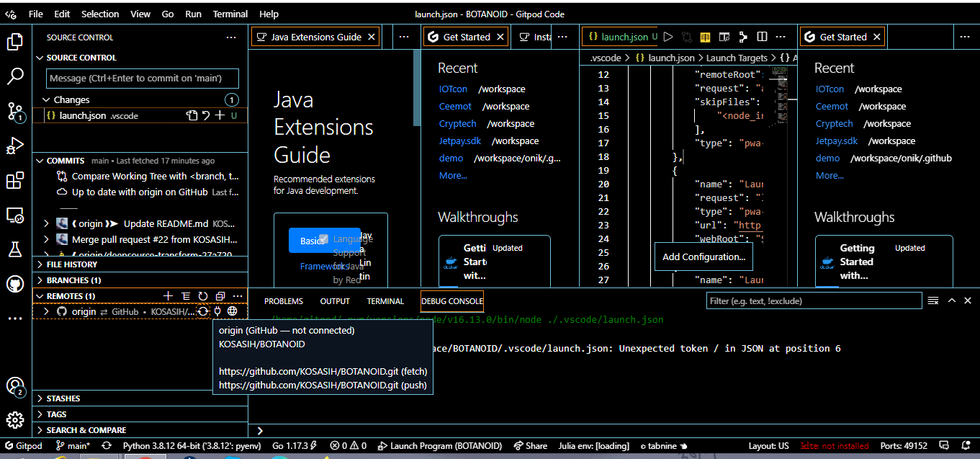The height and width of the screenshot is (459, 980).
Task: Collapse the Changes group
Action: click(x=48, y=99)
